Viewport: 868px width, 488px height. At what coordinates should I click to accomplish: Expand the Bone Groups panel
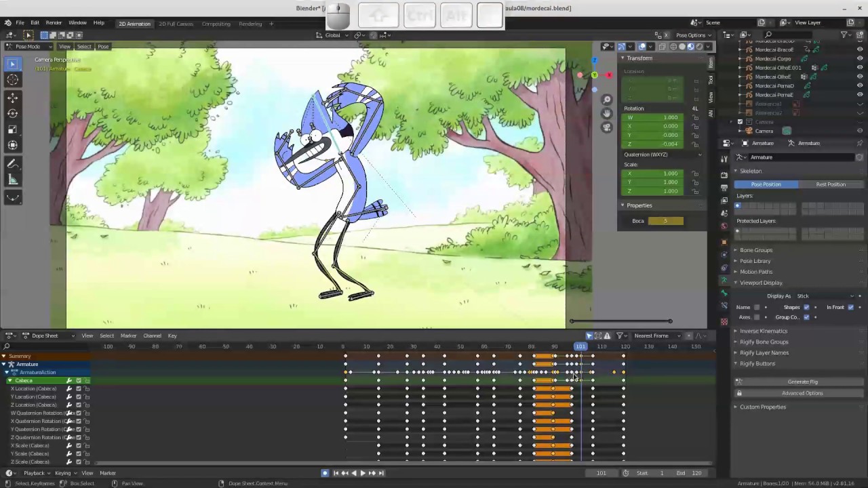(x=755, y=250)
